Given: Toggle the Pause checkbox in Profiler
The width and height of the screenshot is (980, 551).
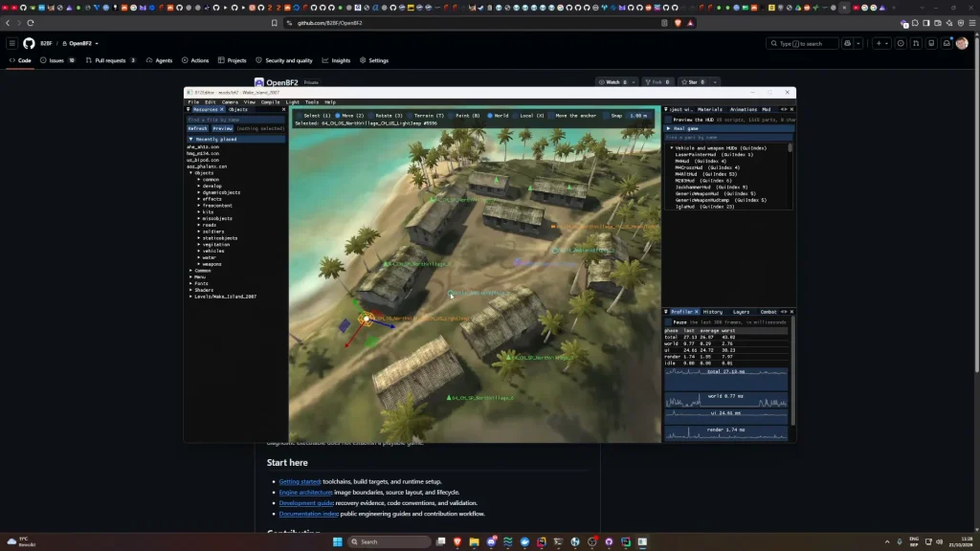Looking at the screenshot, I should pyautogui.click(x=668, y=322).
